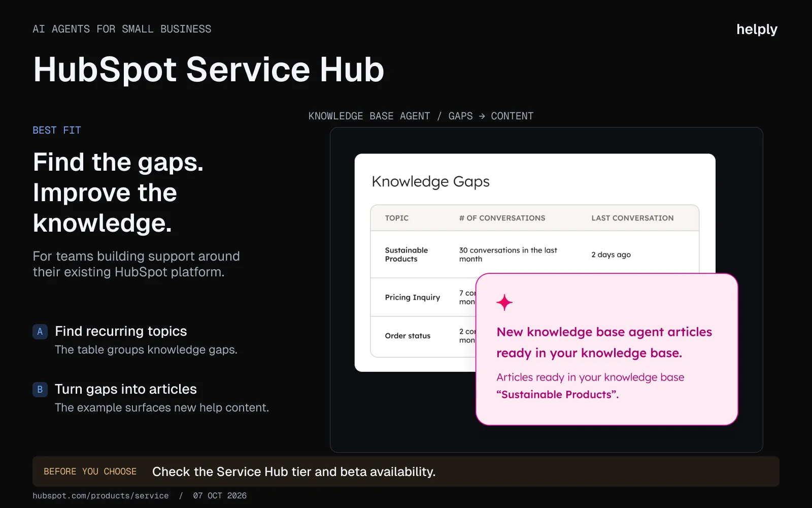Click 'Check the Service Hub tier' note
Image resolution: width=812 pixels, height=508 pixels.
[x=294, y=472]
